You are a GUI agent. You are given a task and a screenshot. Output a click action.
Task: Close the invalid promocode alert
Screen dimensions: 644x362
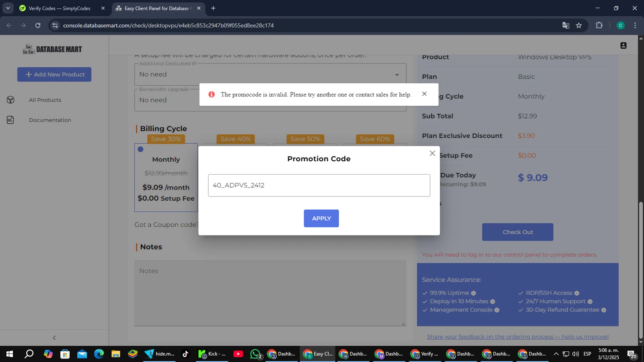click(424, 94)
